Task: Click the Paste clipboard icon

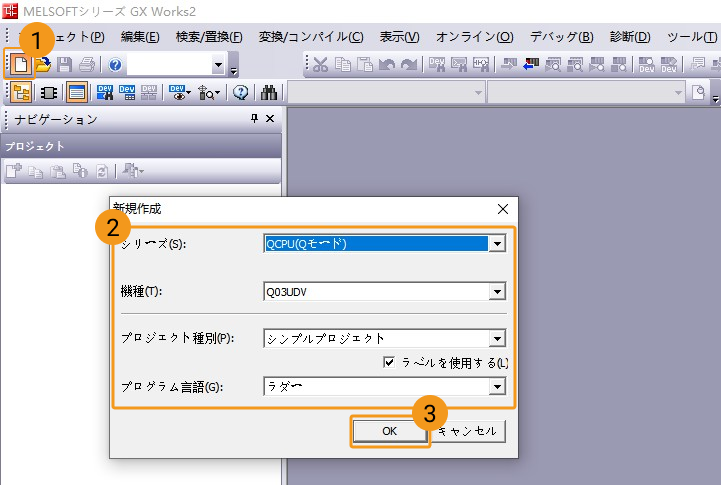Action: click(365, 65)
